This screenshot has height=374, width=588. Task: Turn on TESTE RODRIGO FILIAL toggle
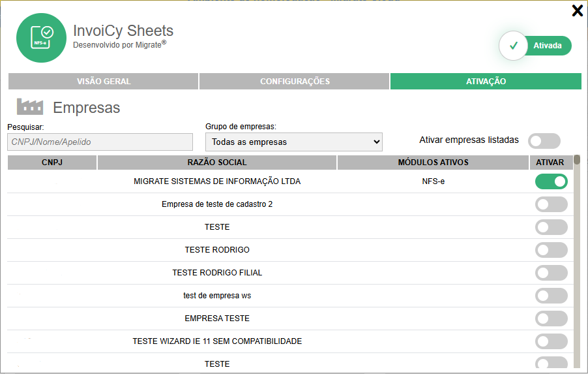(551, 273)
